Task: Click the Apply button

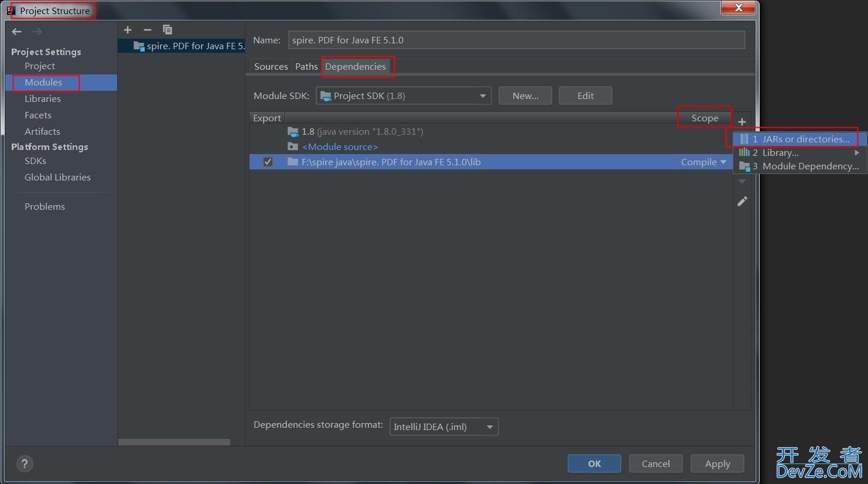Action: tap(717, 463)
